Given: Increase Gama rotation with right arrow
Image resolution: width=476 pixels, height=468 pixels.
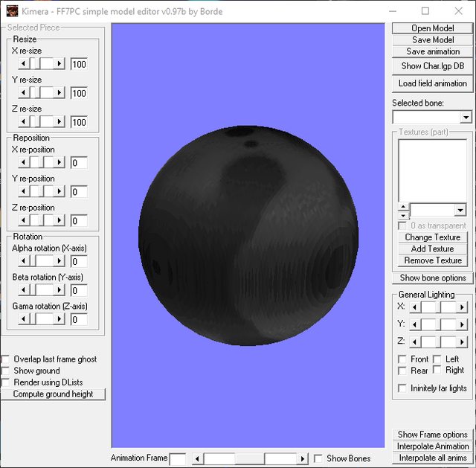Looking at the screenshot, I should (x=59, y=319).
